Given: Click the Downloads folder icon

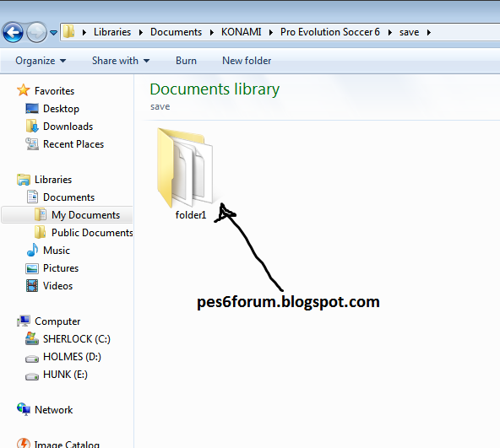Looking at the screenshot, I should (32, 126).
